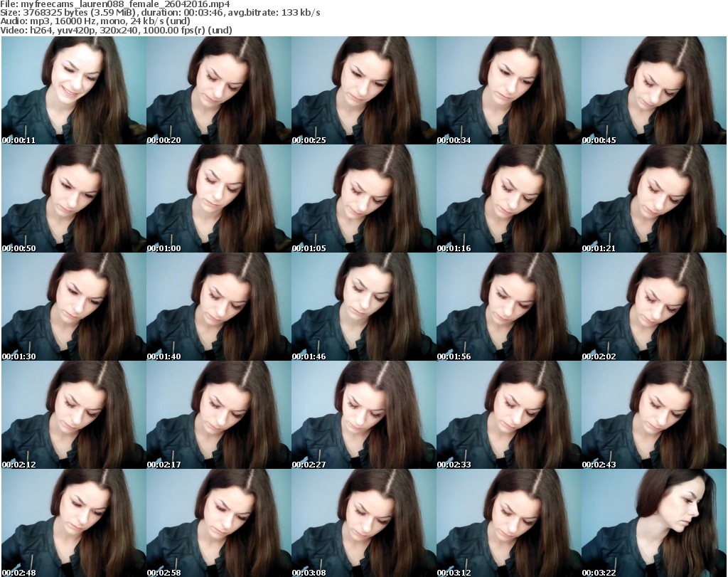Choose the frame timestamped 00:02:17
The height and width of the screenshot is (577, 728).
pos(219,415)
